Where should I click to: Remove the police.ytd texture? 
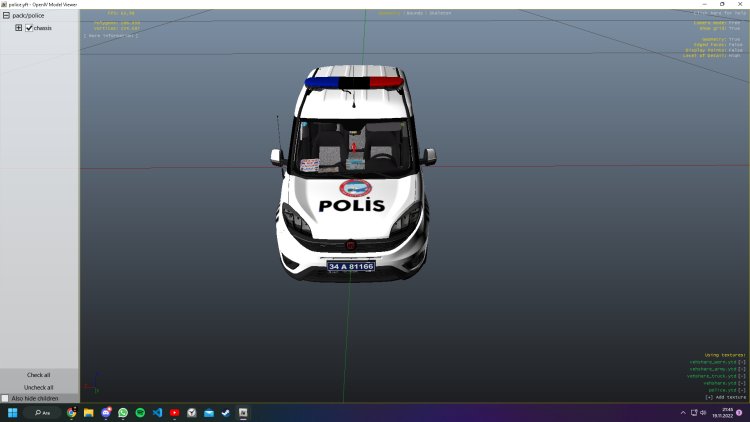742,390
